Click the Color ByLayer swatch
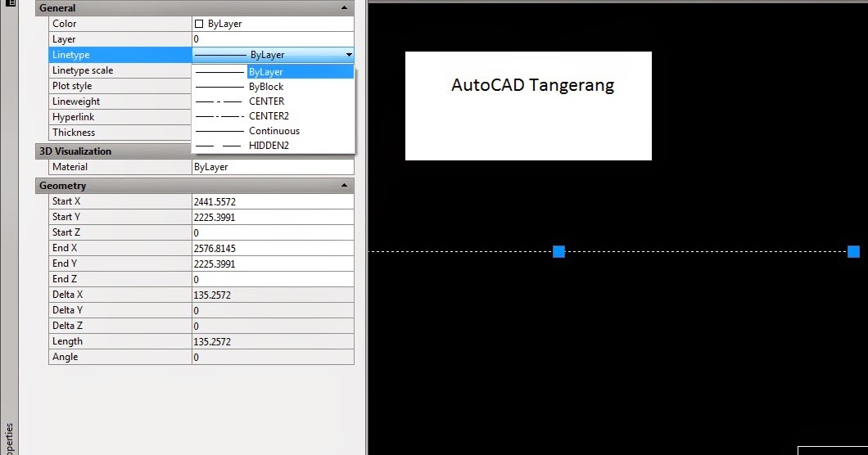 click(199, 24)
